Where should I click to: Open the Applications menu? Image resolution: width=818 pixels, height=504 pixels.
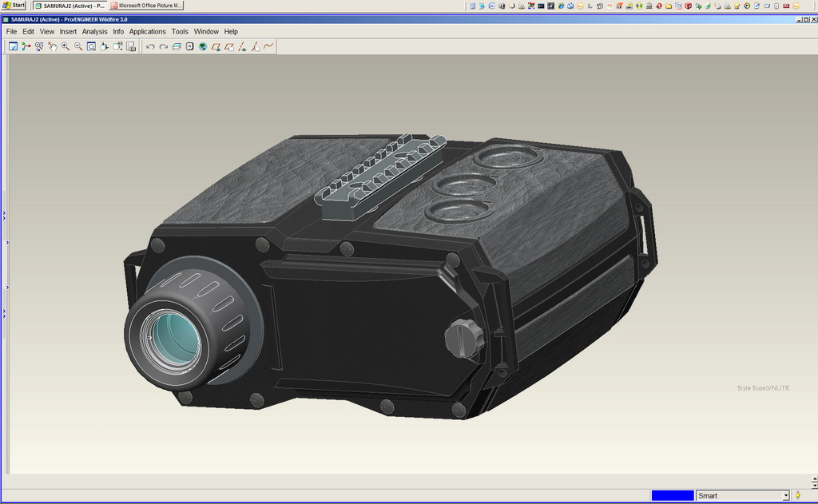coord(148,32)
